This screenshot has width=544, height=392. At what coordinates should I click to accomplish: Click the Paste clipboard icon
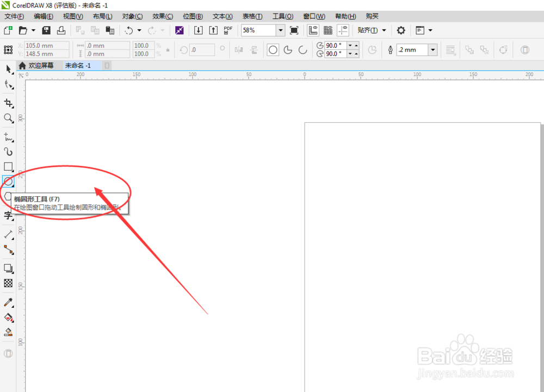coord(110,30)
